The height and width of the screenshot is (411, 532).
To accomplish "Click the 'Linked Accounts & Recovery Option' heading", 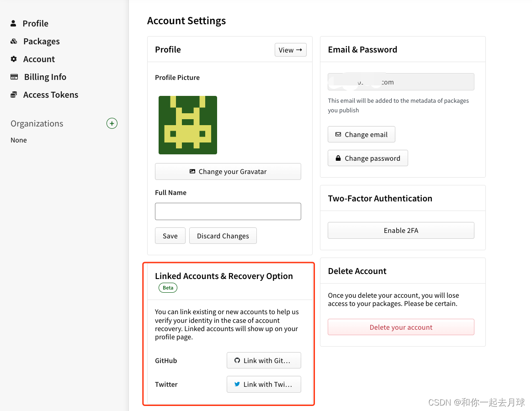I will coord(224,276).
